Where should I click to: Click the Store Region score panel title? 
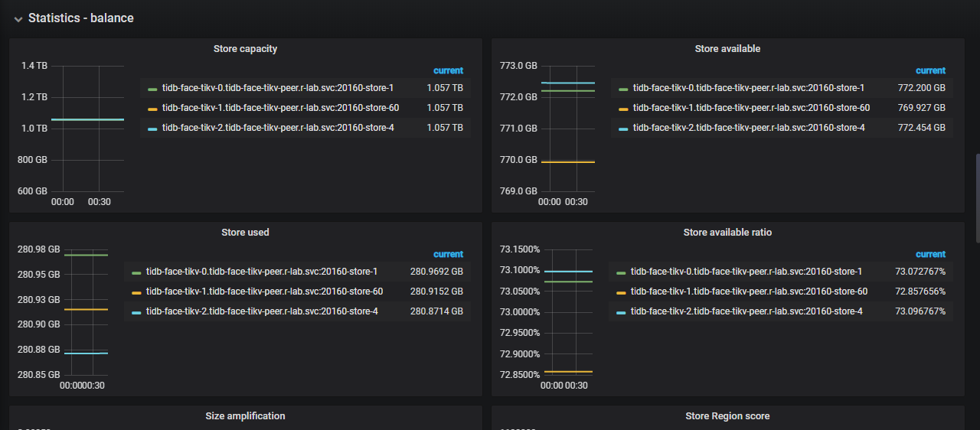tap(727, 416)
